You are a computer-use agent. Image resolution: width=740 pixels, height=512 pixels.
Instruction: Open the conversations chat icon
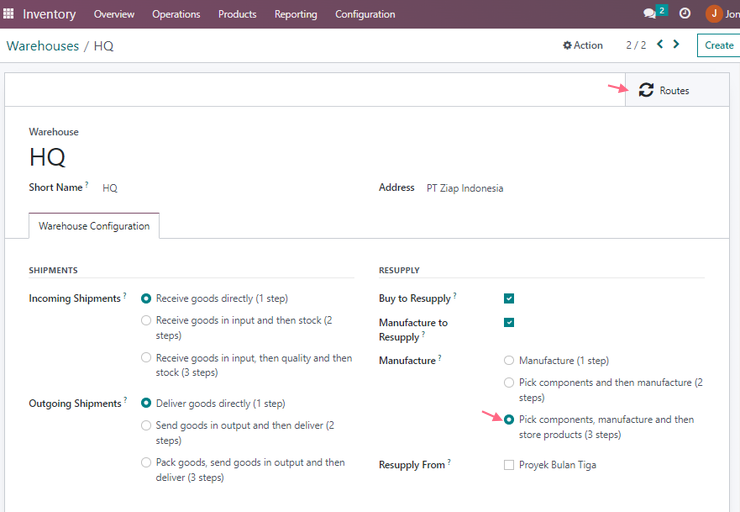[x=649, y=14]
